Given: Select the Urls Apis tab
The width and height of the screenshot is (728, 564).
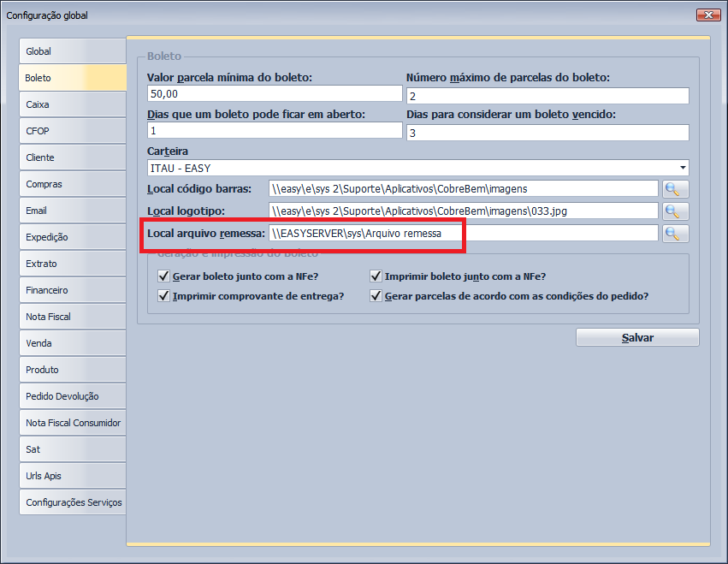Looking at the screenshot, I should [x=72, y=476].
